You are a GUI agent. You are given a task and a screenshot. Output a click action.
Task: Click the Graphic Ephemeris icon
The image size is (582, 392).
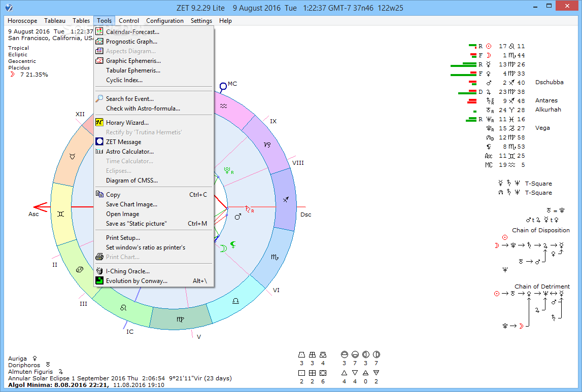tap(99, 60)
